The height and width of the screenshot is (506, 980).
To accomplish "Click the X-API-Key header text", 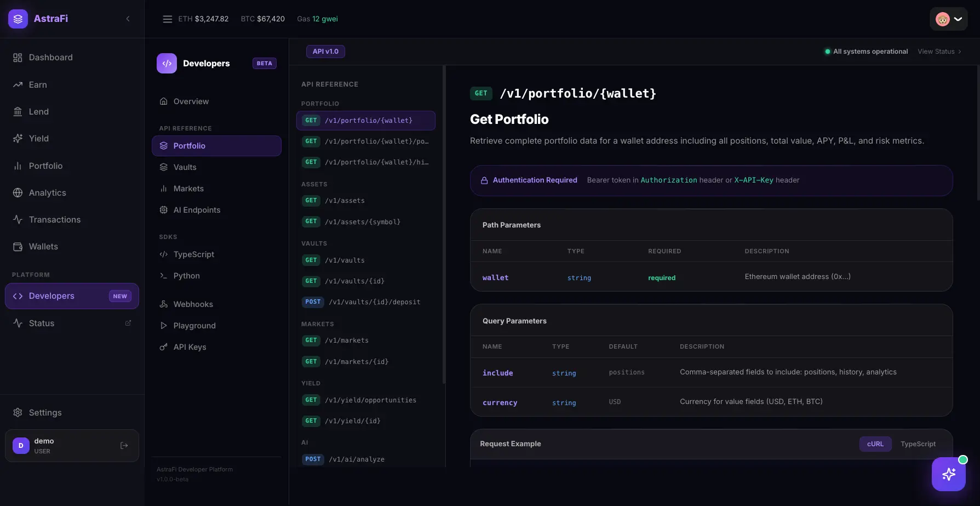I will pyautogui.click(x=754, y=180).
